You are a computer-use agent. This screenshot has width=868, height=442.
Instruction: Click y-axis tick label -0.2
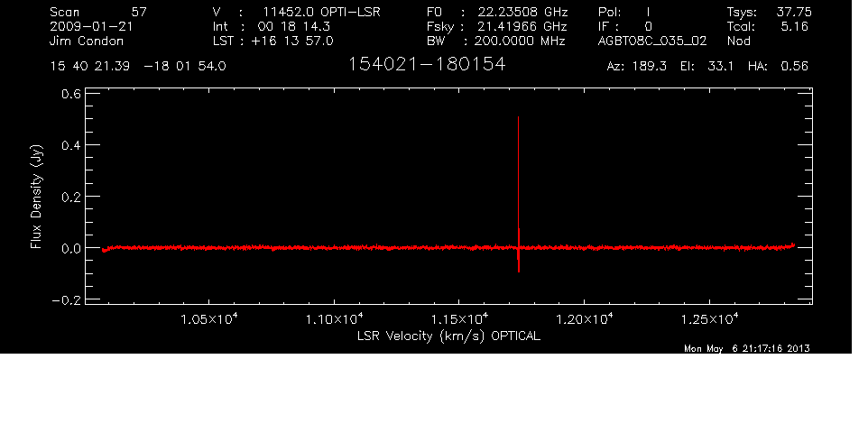(x=66, y=300)
